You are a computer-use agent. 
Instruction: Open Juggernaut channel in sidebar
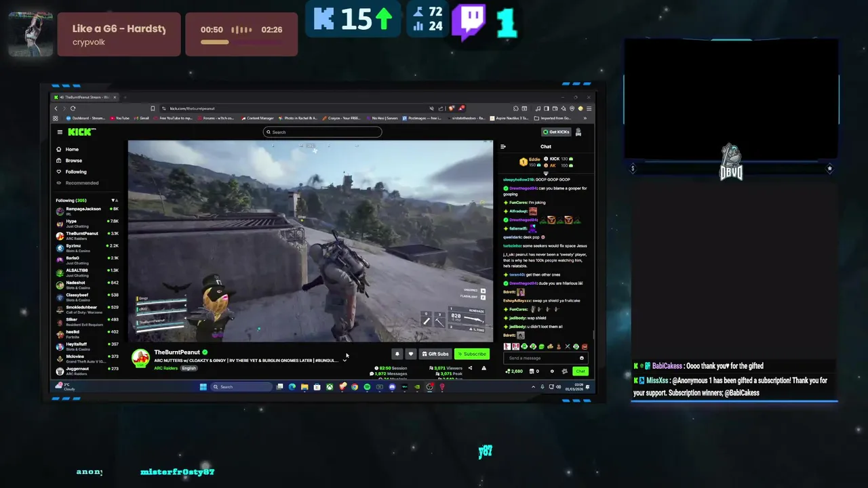click(x=87, y=371)
